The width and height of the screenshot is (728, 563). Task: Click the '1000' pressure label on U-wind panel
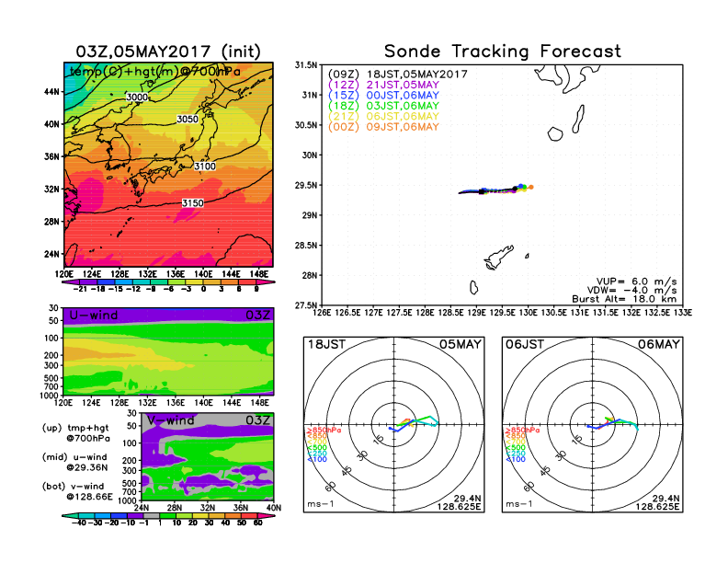(x=50, y=396)
